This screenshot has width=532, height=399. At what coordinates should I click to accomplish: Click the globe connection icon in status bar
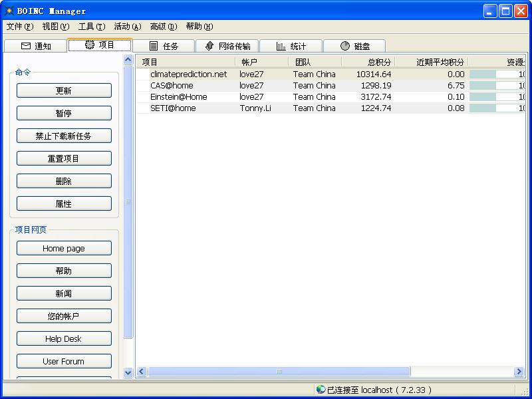click(321, 389)
